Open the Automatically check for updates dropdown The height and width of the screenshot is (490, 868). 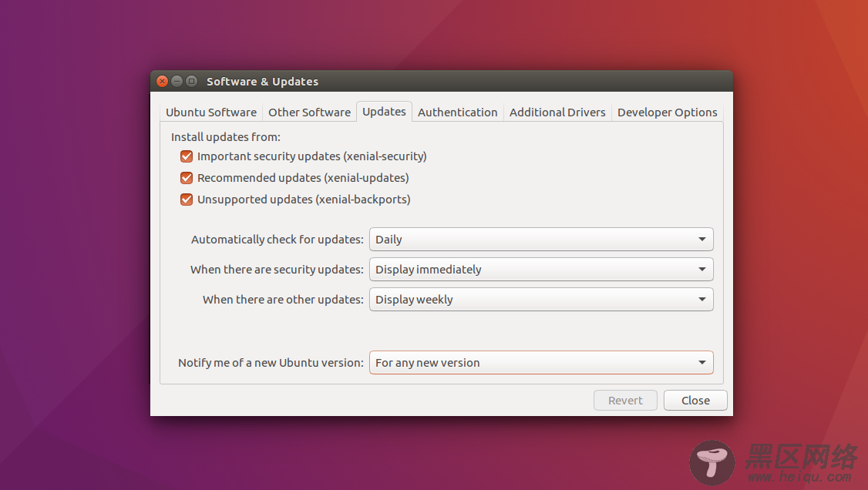(541, 240)
